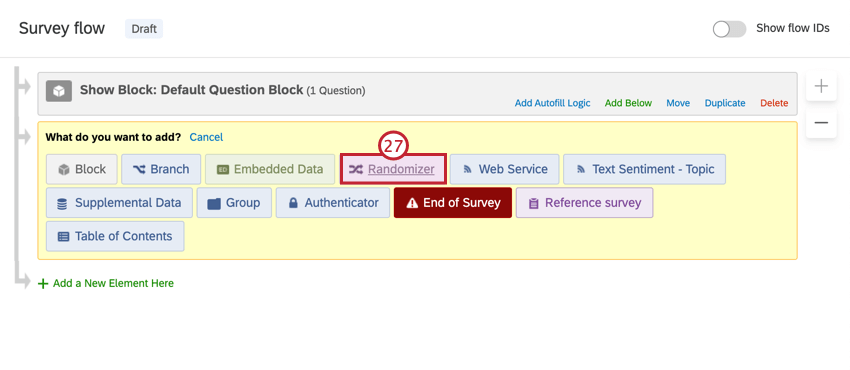
Task: Add an Embedded Data element
Action: pyautogui.click(x=269, y=169)
